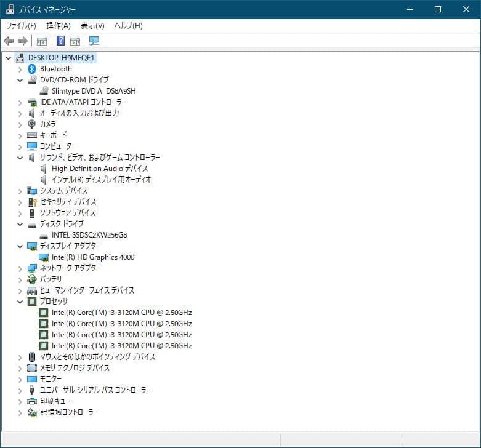Expand the Bluetooth category
481x448 pixels.
(20, 70)
